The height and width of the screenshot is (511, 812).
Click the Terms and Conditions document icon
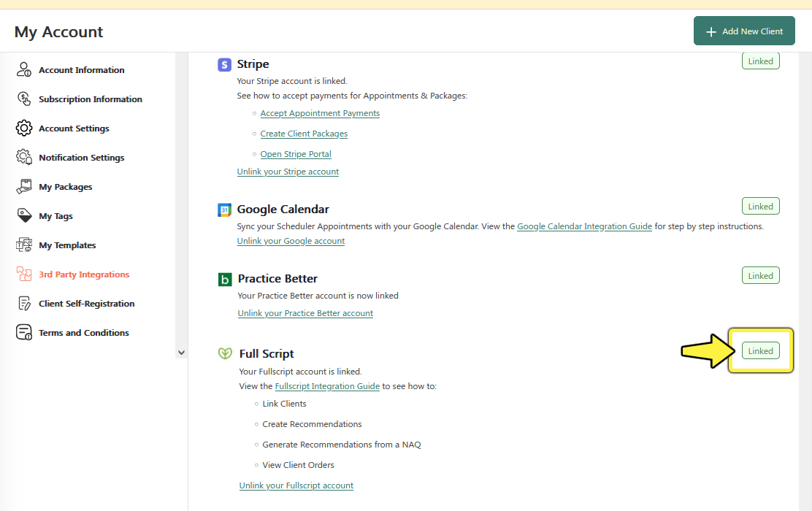[x=24, y=332]
